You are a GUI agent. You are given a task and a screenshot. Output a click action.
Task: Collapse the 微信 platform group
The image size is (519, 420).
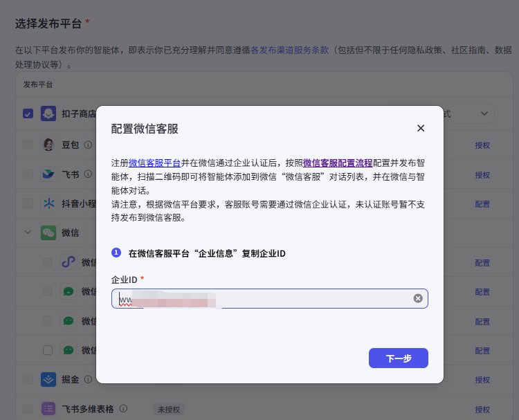pyautogui.click(x=28, y=232)
